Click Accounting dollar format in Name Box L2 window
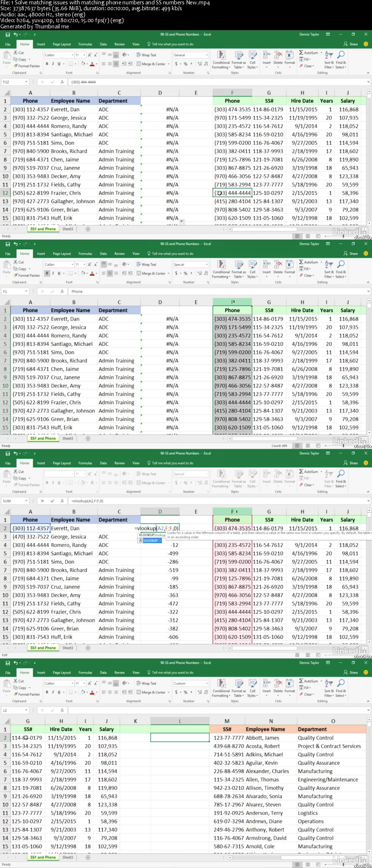The height and width of the screenshot is (868, 372). (176, 692)
